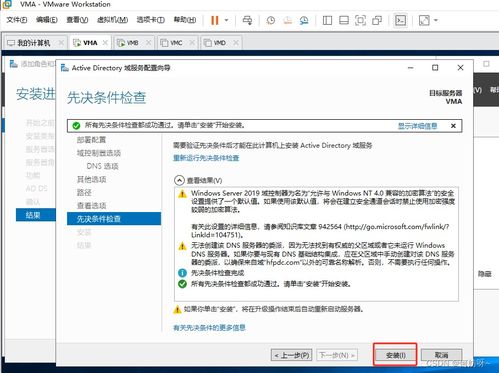Click Active Directory wizard title bar icon

point(64,68)
